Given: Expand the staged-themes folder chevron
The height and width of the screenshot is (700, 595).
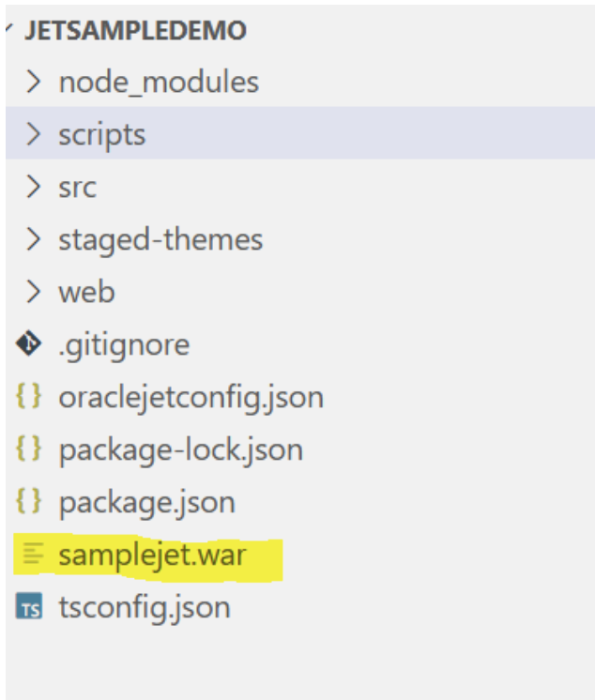Looking at the screenshot, I should pyautogui.click(x=35, y=239).
